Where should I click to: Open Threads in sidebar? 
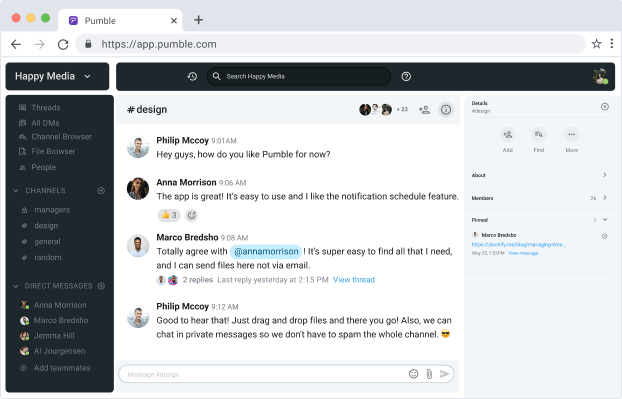40,107
